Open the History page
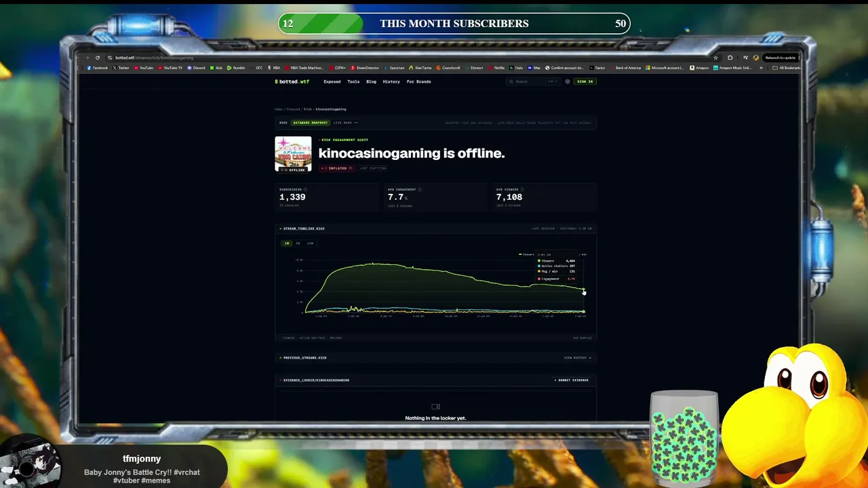Viewport: 868px width, 488px height. coord(391,81)
